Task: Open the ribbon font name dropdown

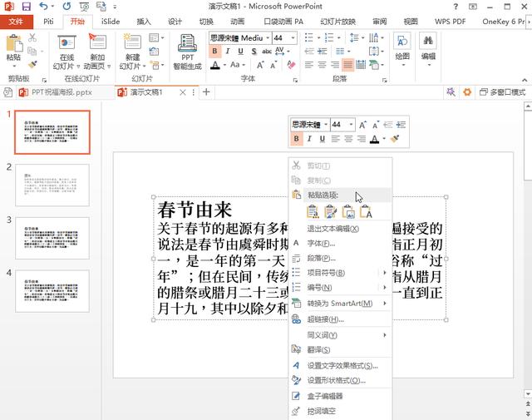Action: point(268,37)
